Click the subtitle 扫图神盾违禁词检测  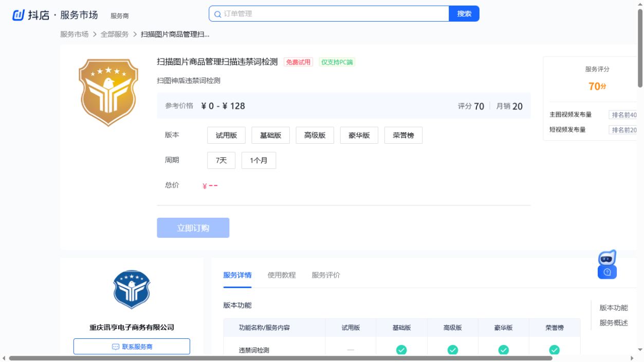tap(189, 81)
